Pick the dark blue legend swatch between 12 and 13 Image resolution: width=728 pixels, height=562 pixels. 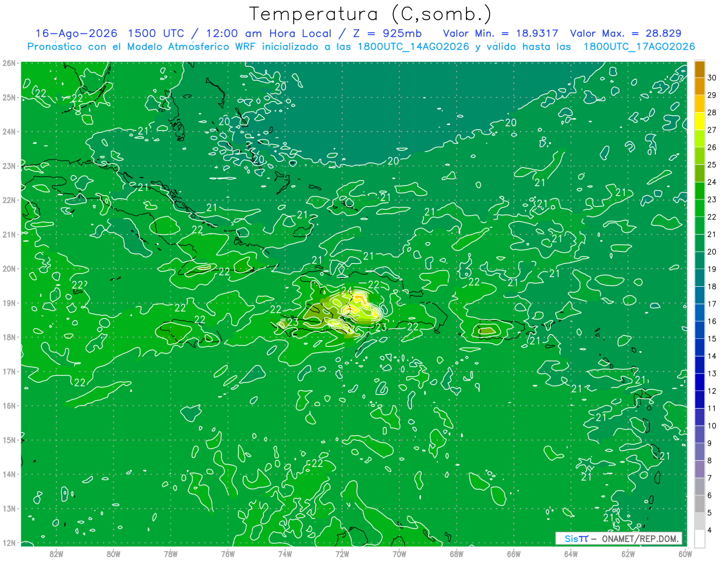tap(699, 382)
